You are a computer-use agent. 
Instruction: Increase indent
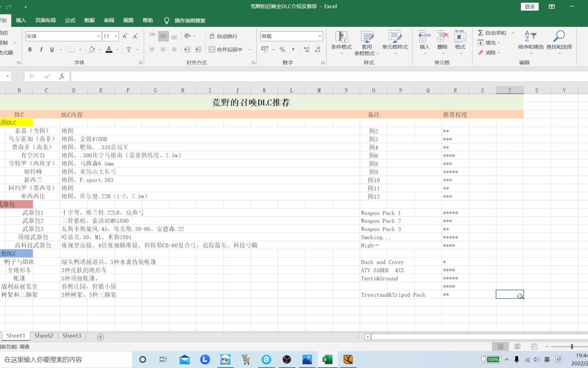tap(198, 49)
